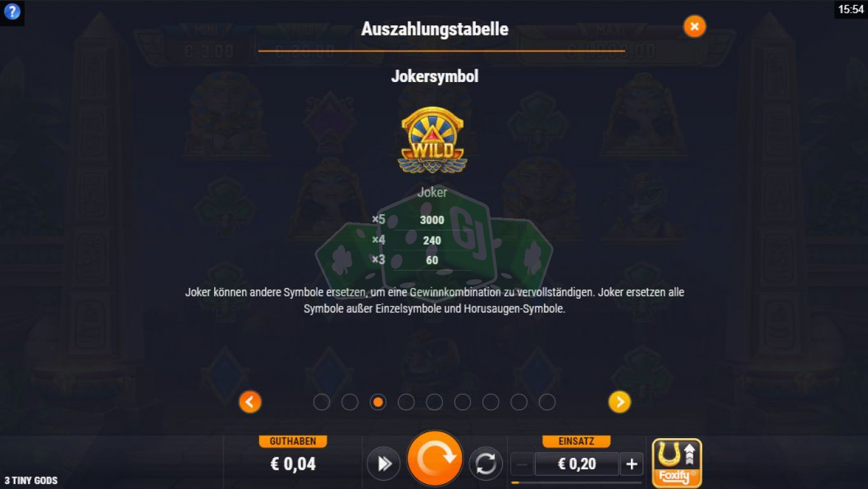868x489 pixels.
Task: Increase the bet with plus button
Action: 632,464
